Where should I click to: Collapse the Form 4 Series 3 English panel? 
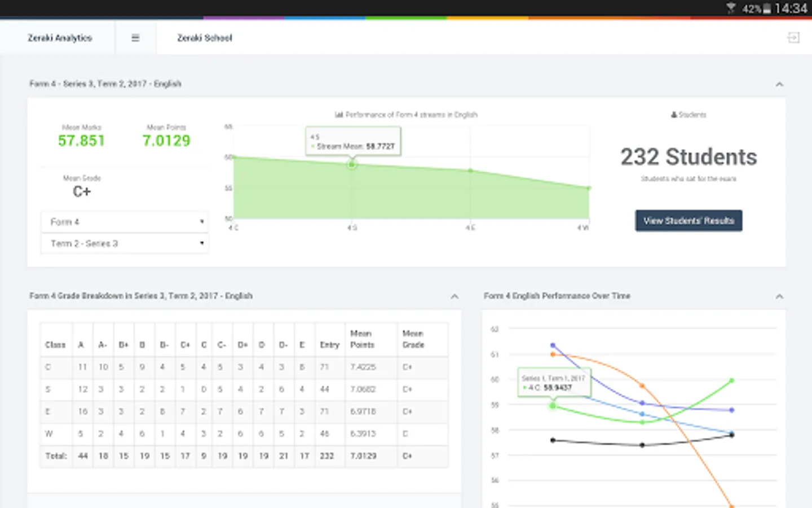[779, 84]
